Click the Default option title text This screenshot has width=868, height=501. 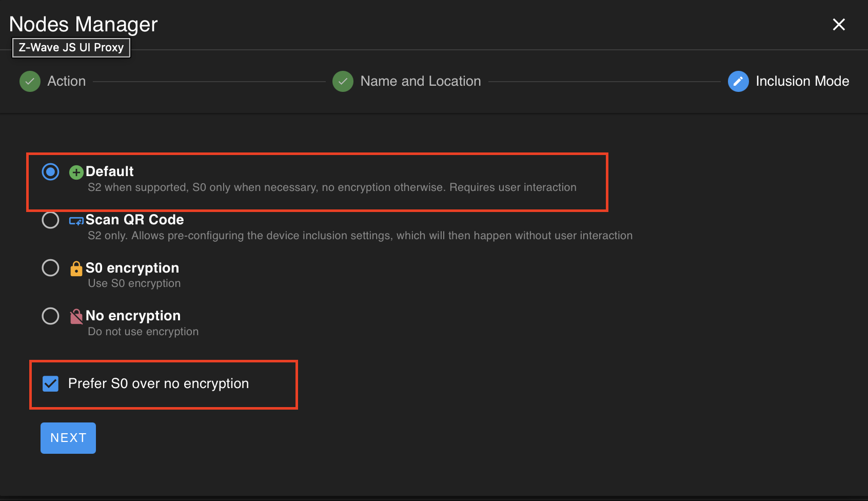click(109, 171)
